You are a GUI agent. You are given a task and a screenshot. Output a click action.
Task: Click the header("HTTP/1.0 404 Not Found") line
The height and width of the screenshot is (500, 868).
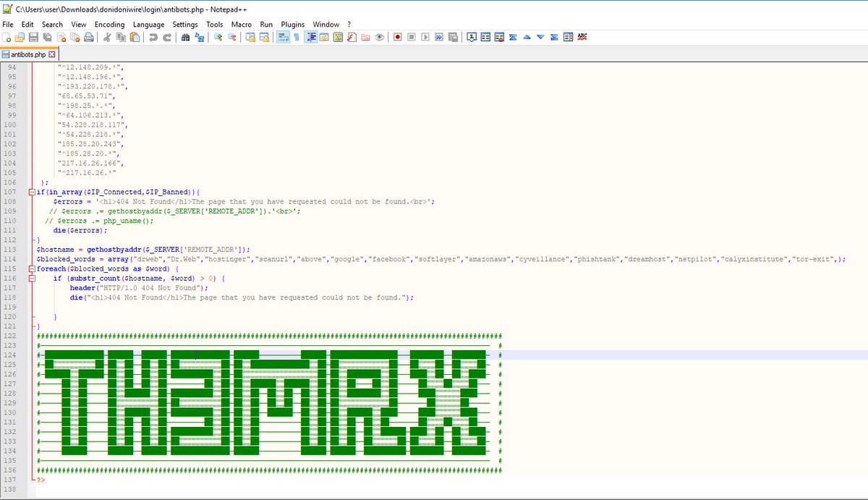[139, 287]
